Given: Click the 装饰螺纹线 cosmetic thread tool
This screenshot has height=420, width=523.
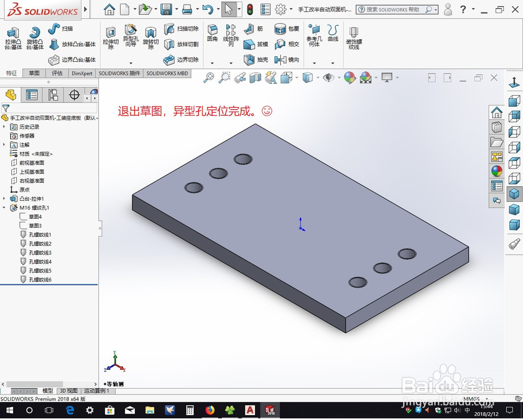Looking at the screenshot, I should point(354,38).
